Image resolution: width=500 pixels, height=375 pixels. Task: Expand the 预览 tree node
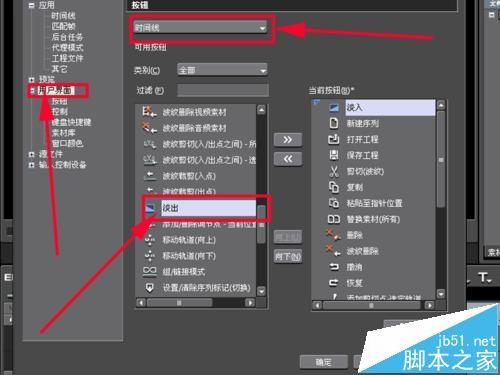pos(31,79)
